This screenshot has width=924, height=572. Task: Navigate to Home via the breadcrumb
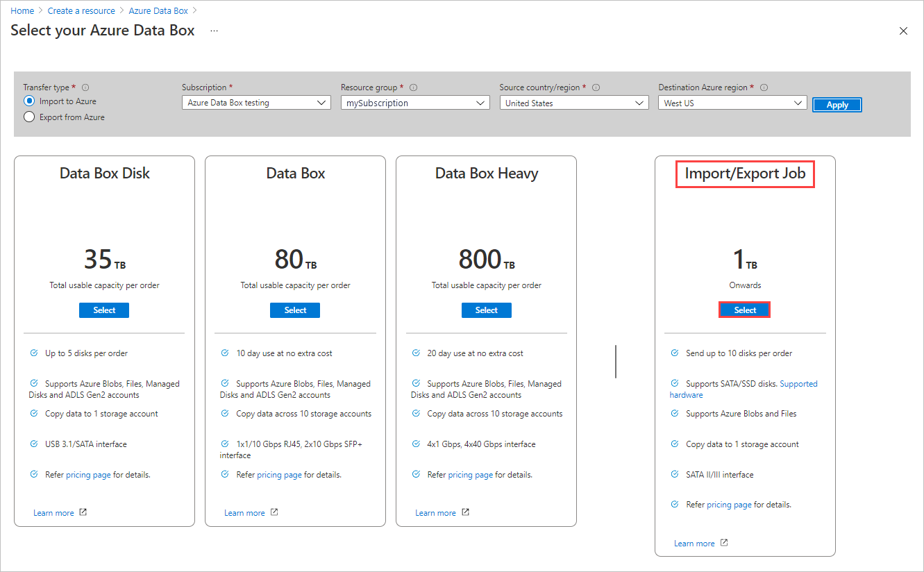[x=22, y=10]
